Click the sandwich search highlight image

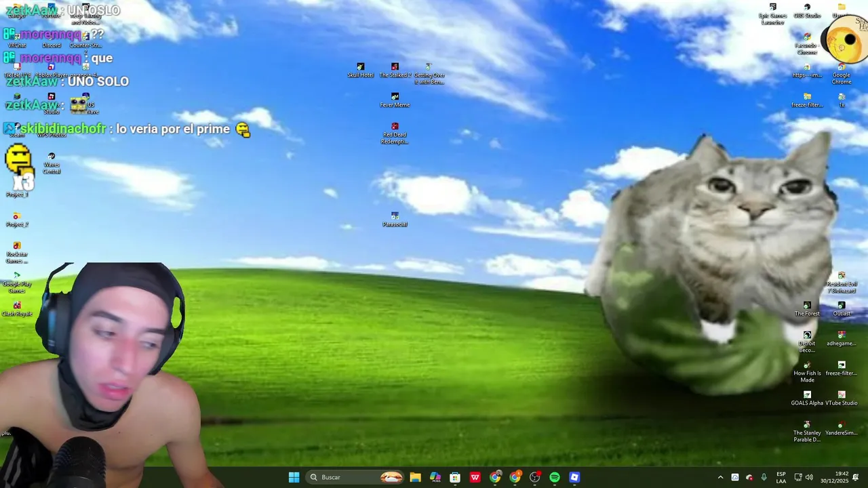point(391,477)
